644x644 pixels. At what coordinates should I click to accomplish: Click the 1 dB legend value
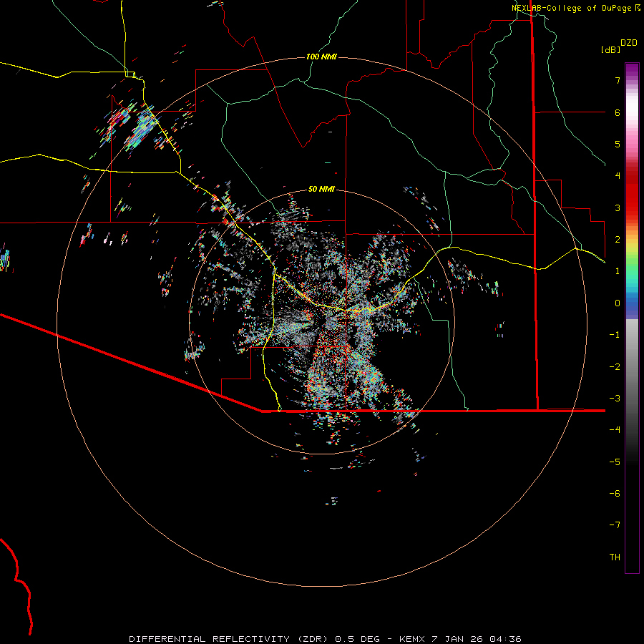pyautogui.click(x=618, y=271)
